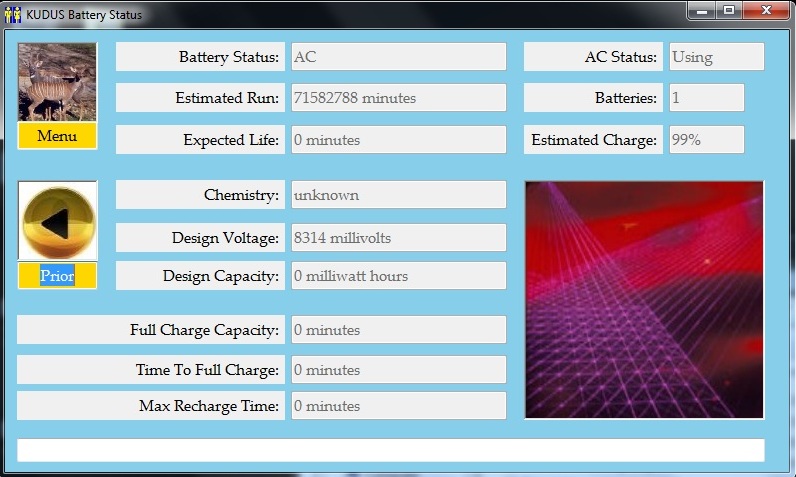Viewport: 796px width, 477px height.
Task: Close the KUDUS Battery Status window
Action: click(x=765, y=11)
